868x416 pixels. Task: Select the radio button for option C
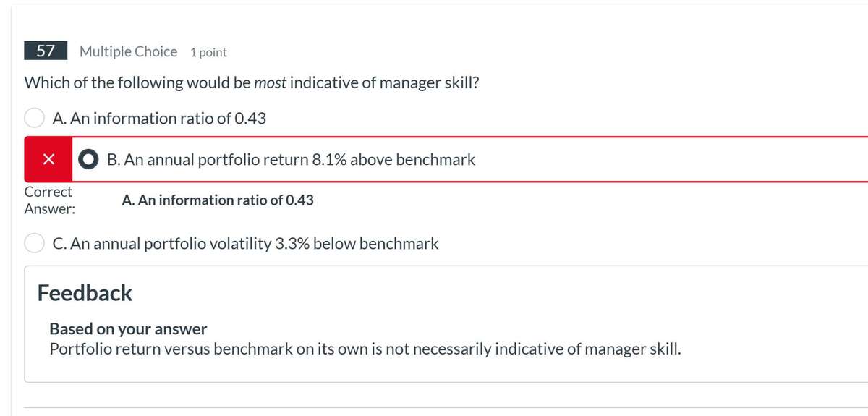tap(35, 244)
